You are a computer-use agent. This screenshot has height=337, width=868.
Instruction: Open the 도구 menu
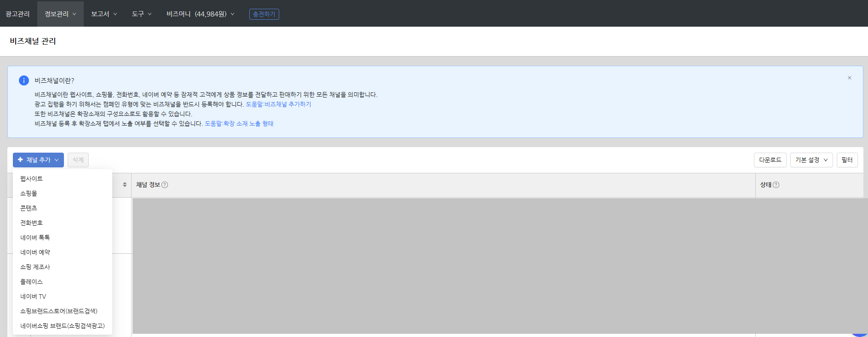tap(141, 14)
